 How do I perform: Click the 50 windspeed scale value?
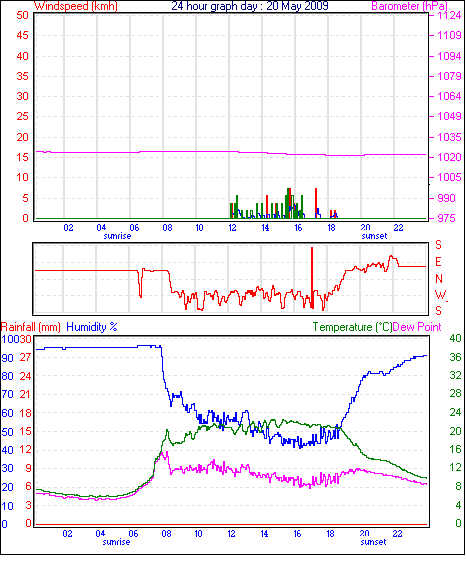point(22,15)
